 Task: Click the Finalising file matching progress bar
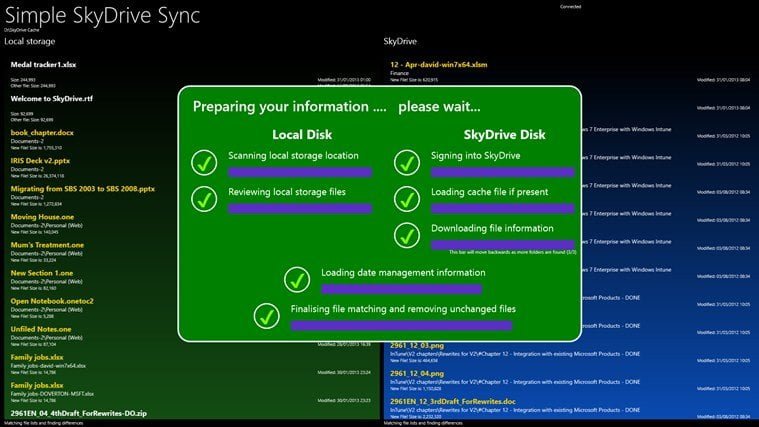click(x=401, y=325)
